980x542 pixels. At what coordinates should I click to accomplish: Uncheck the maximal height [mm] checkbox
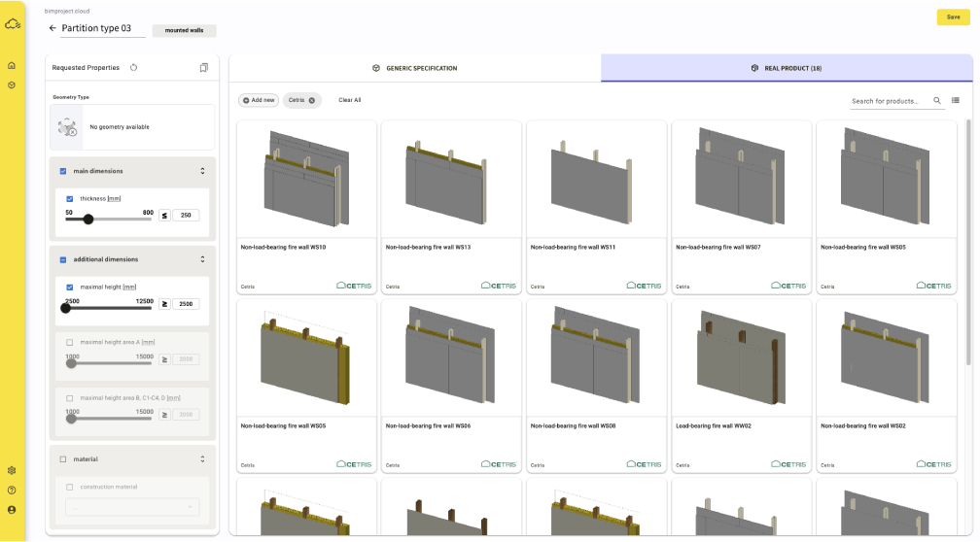pyautogui.click(x=69, y=288)
